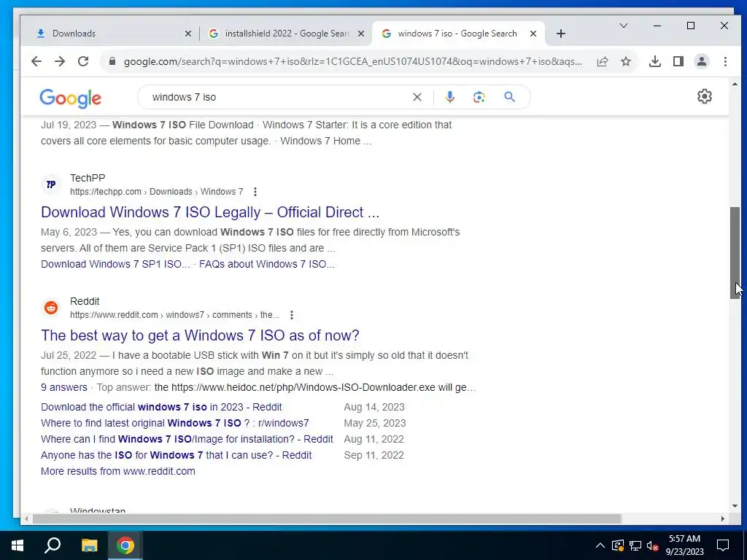The width and height of the screenshot is (747, 560).
Task: Click the reddit.com breadcrumb URL
Action: (x=174, y=315)
